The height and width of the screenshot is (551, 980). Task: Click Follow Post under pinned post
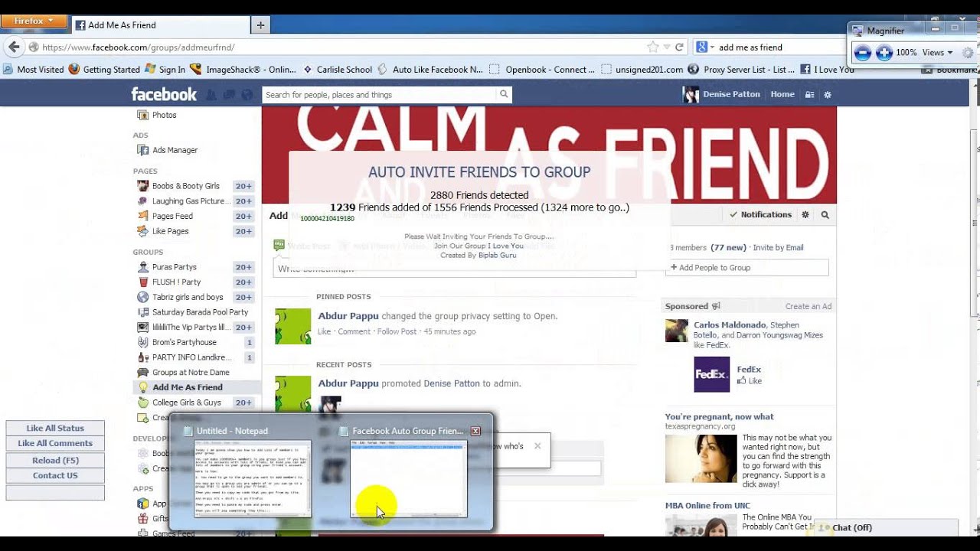(397, 331)
